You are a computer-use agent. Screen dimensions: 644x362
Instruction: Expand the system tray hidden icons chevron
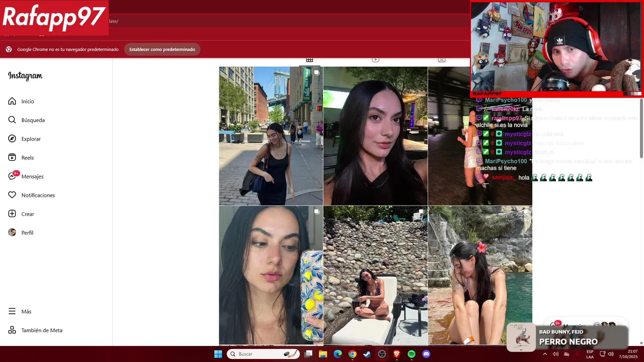[545, 354]
